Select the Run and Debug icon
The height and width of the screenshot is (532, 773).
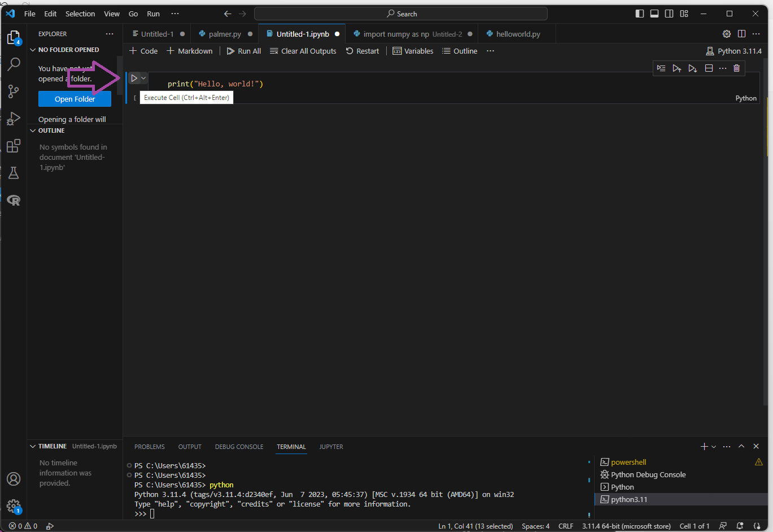point(14,119)
